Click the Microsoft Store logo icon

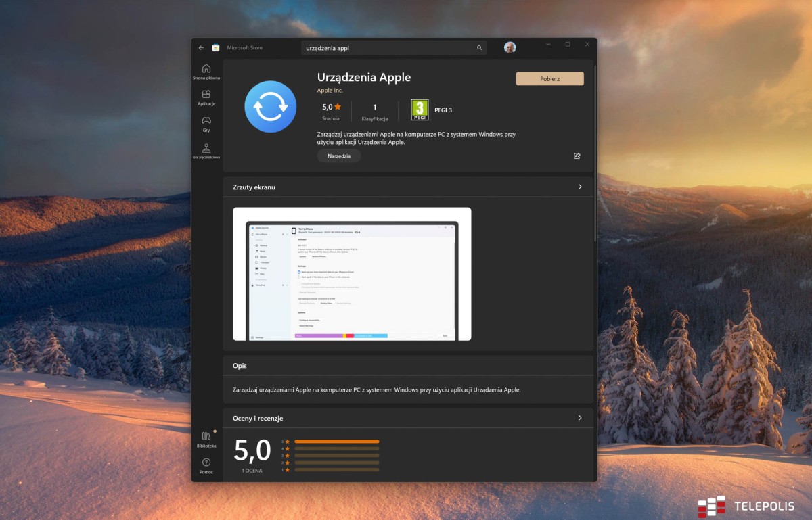point(216,48)
